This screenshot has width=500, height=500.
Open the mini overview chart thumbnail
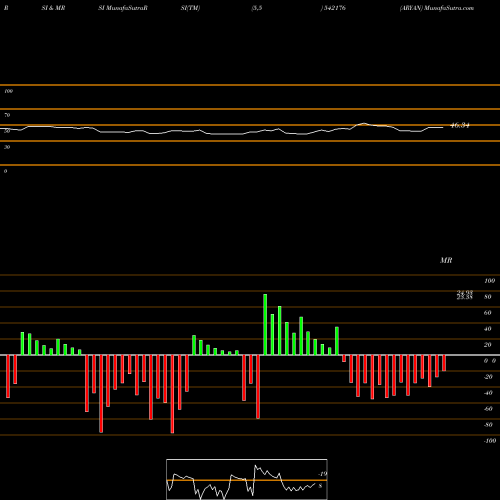[247, 479]
